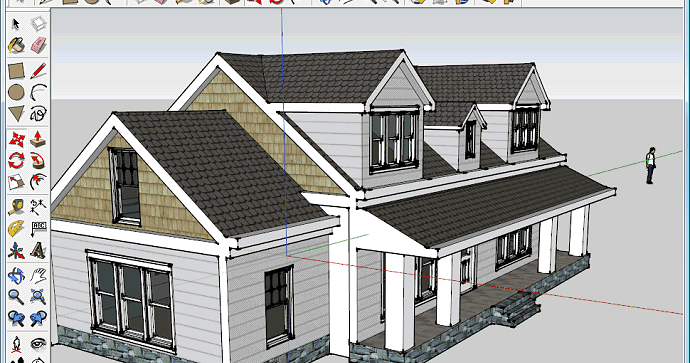Select the Rotate tool

(16, 161)
